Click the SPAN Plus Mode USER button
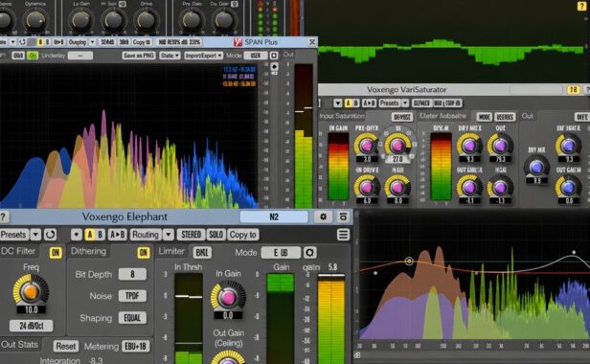This screenshot has width=590, height=364. coord(256,56)
